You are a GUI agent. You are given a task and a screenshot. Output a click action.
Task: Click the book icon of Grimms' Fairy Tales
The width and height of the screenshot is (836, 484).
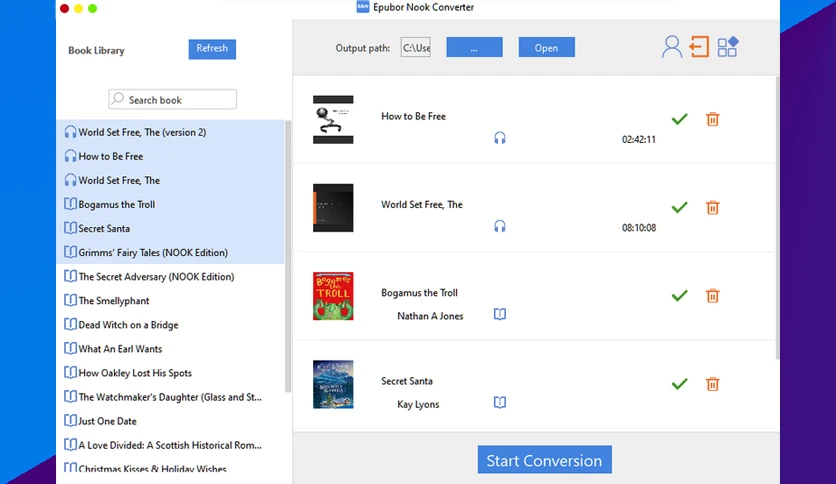pyautogui.click(x=70, y=252)
